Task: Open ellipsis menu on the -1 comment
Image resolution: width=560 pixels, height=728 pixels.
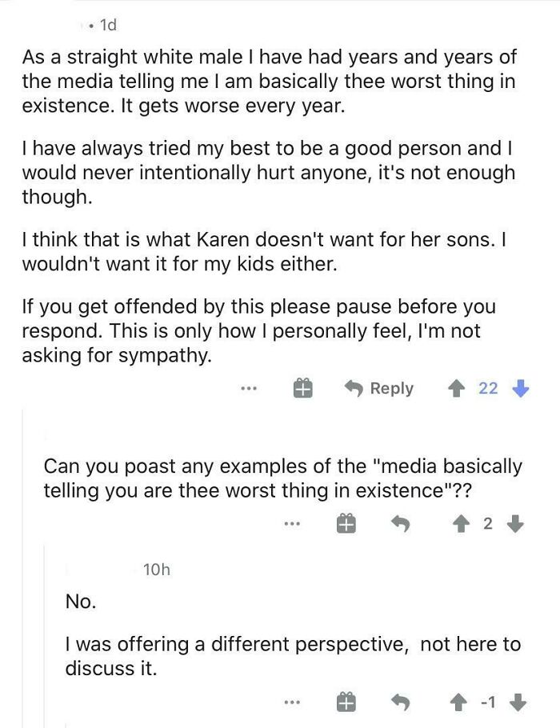Action: pyautogui.click(x=293, y=702)
